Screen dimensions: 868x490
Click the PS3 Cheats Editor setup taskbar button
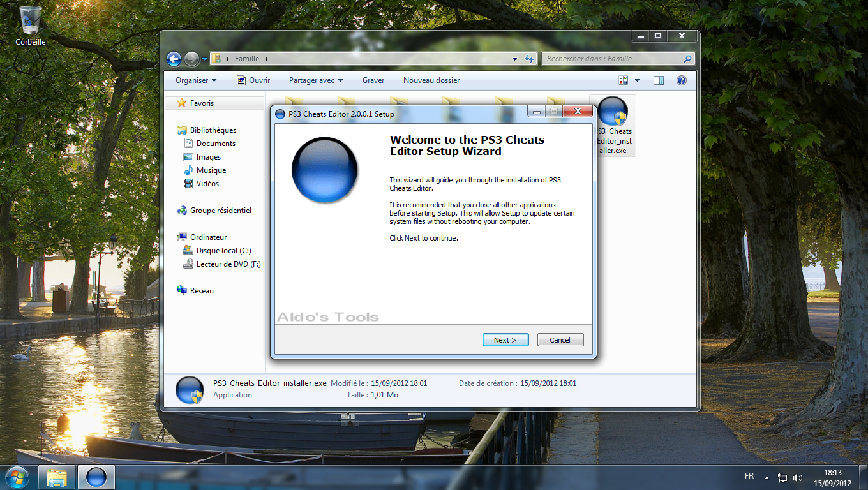(96, 477)
